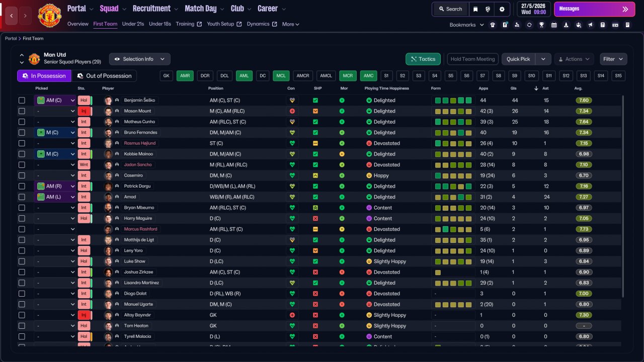Open the bookmark icon next to Search
Screen dimensions: 644x362
tap(475, 9)
